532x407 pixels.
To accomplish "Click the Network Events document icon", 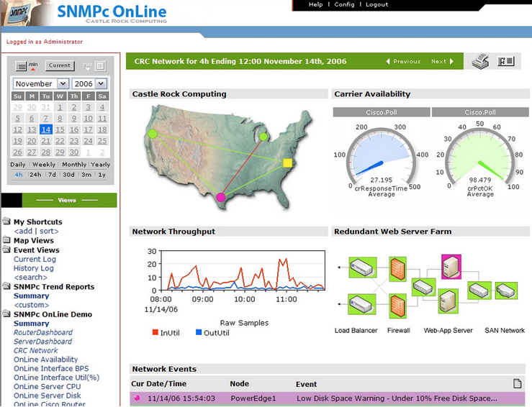I will coord(517,383).
